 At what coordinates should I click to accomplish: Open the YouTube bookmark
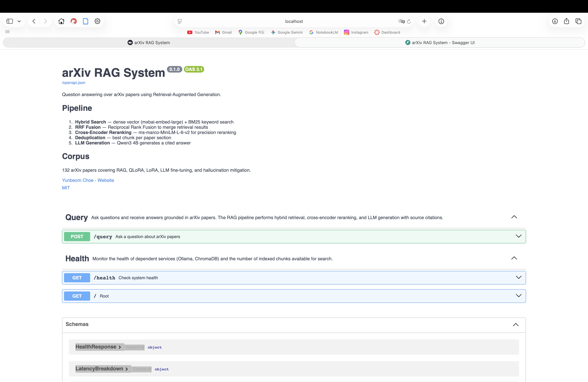click(198, 32)
